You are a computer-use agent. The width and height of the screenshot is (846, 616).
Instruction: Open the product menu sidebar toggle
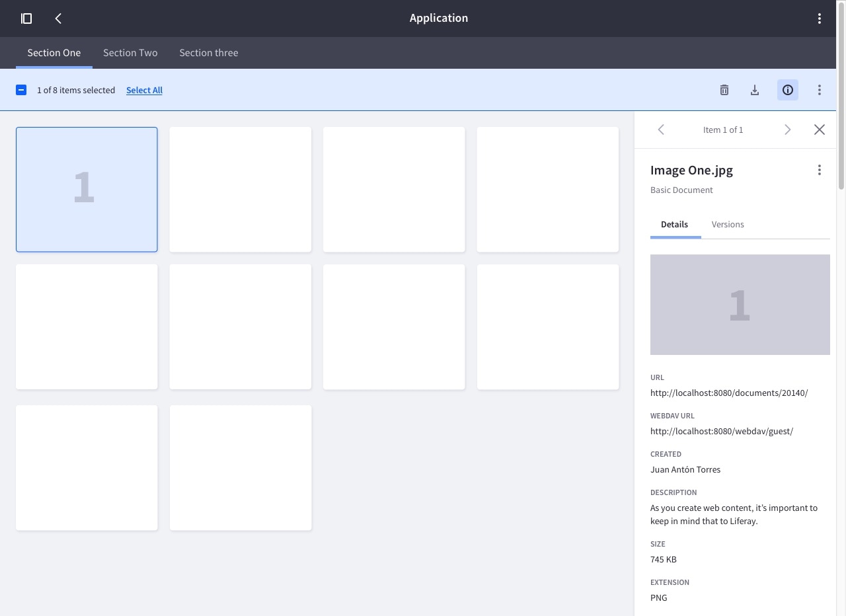pyautogui.click(x=26, y=18)
